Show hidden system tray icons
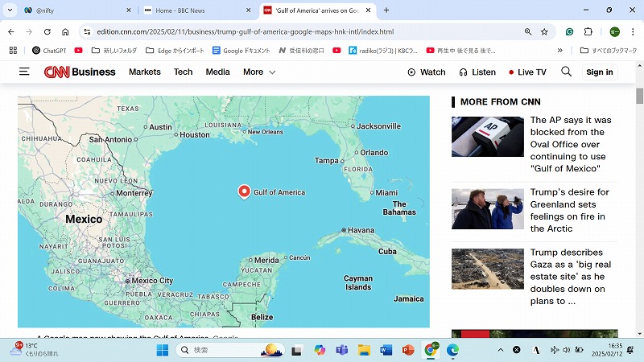The height and width of the screenshot is (362, 644). (500, 350)
